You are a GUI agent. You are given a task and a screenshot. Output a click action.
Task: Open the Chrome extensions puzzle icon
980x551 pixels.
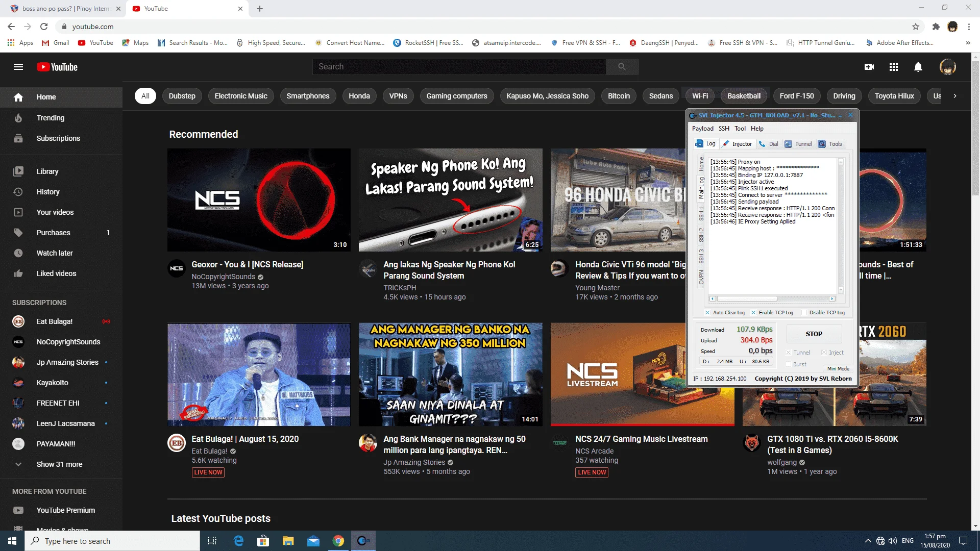coord(936,27)
